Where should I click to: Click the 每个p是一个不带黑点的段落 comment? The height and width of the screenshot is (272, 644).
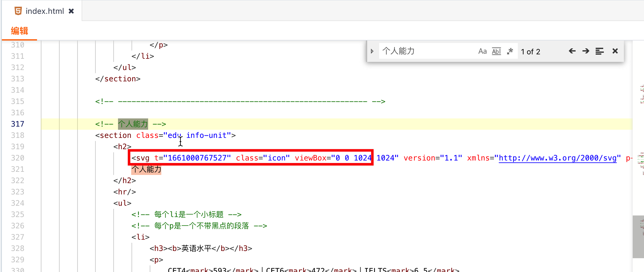[x=199, y=226]
